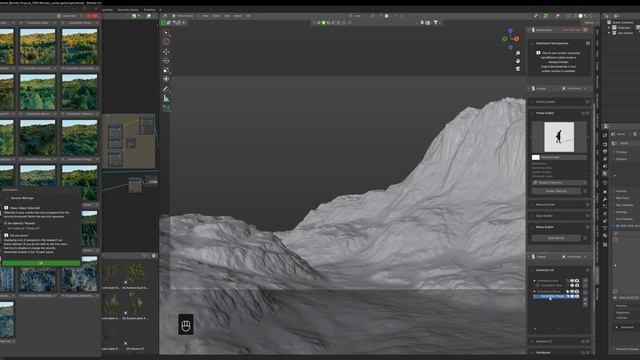Toggle the camera view icon
The width and height of the screenshot is (640, 360).
(518, 69)
